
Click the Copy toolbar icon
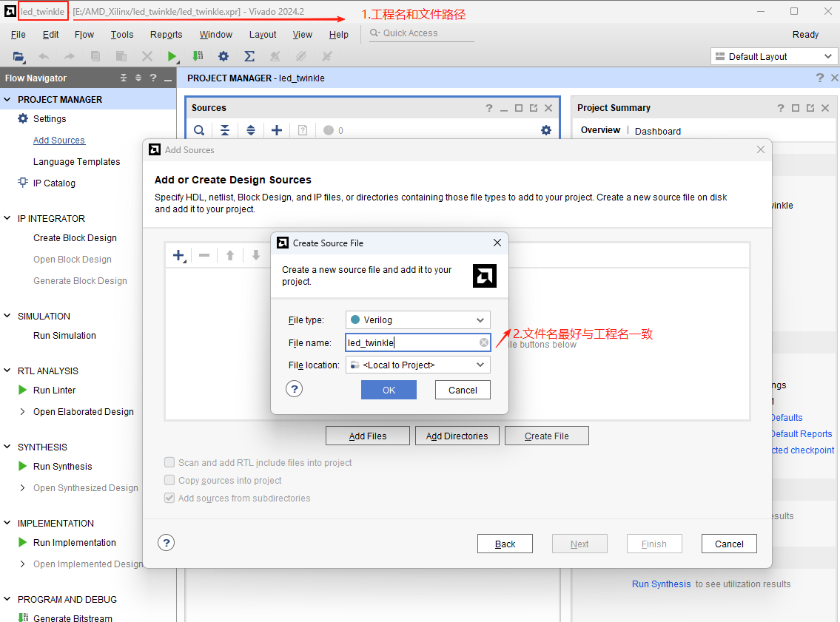[x=95, y=56]
